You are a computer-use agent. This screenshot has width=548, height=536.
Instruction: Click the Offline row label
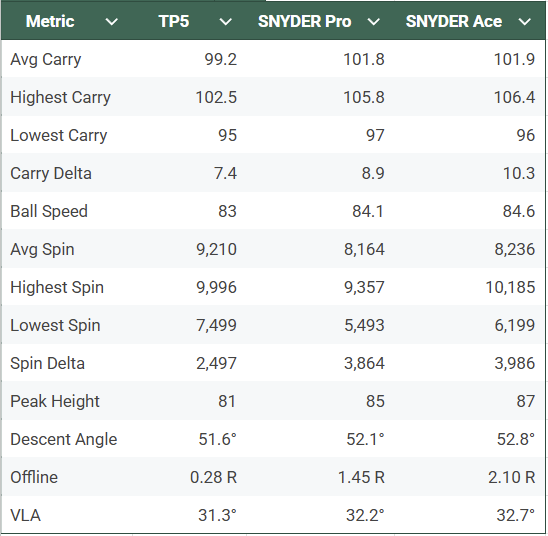click(34, 477)
